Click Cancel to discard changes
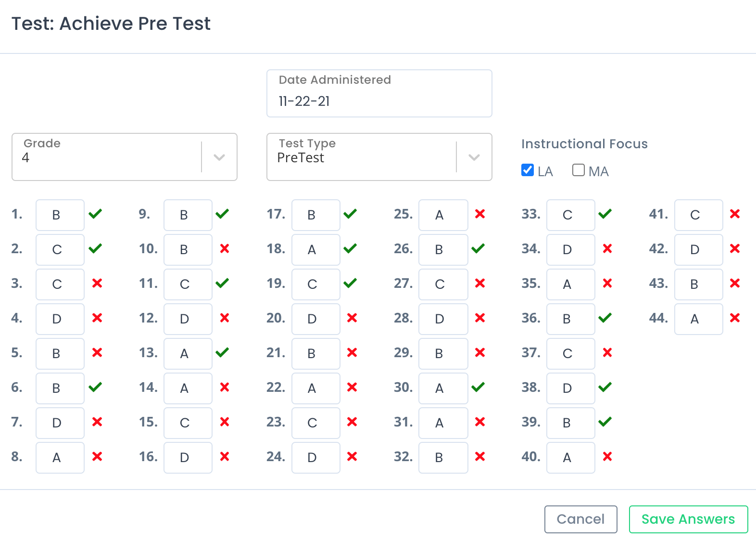Screen dimensions: 756x542 click(x=581, y=519)
